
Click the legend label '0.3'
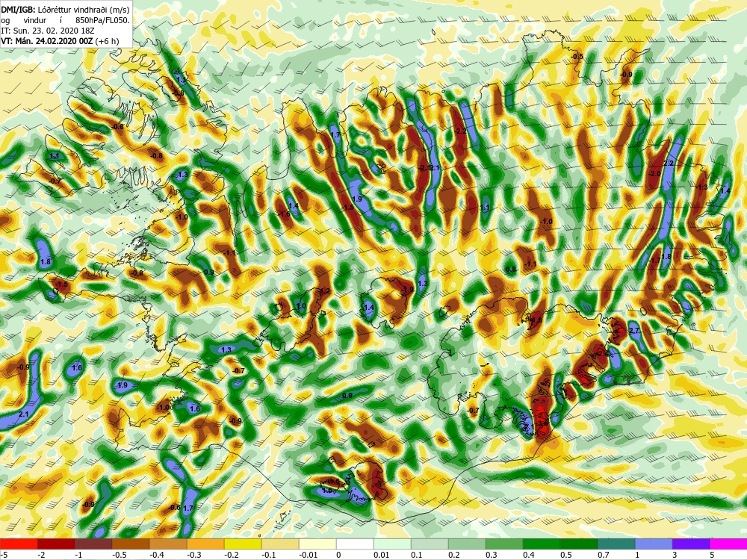tap(492, 555)
